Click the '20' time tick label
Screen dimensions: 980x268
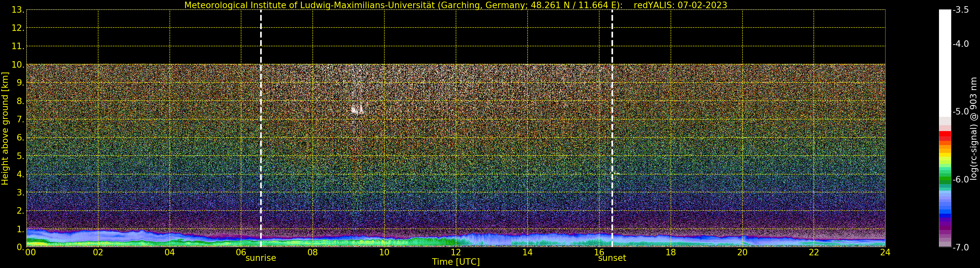(742, 252)
